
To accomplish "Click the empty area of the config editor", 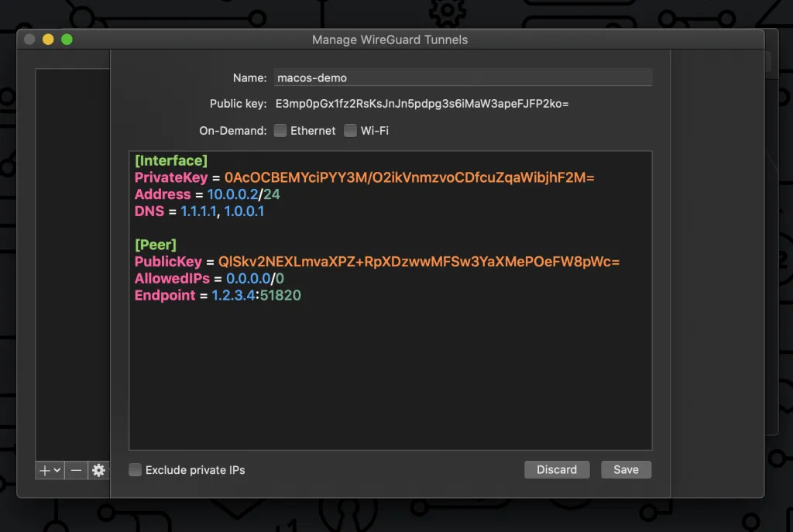I will pos(390,377).
